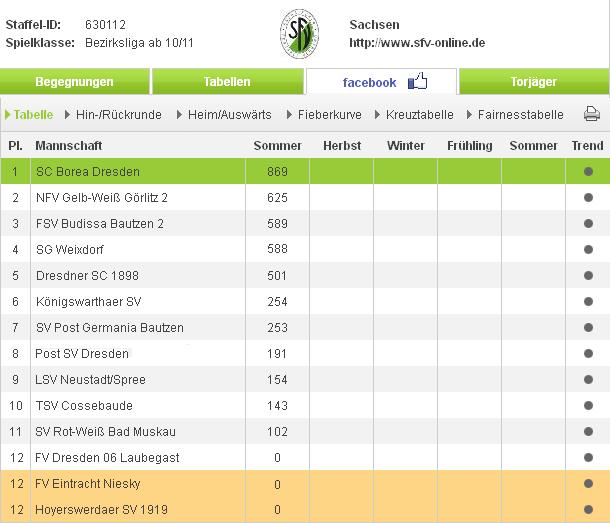This screenshot has width=610, height=523.
Task: Click trend dot for LSV Neustadt/Spree
Action: pyautogui.click(x=588, y=379)
